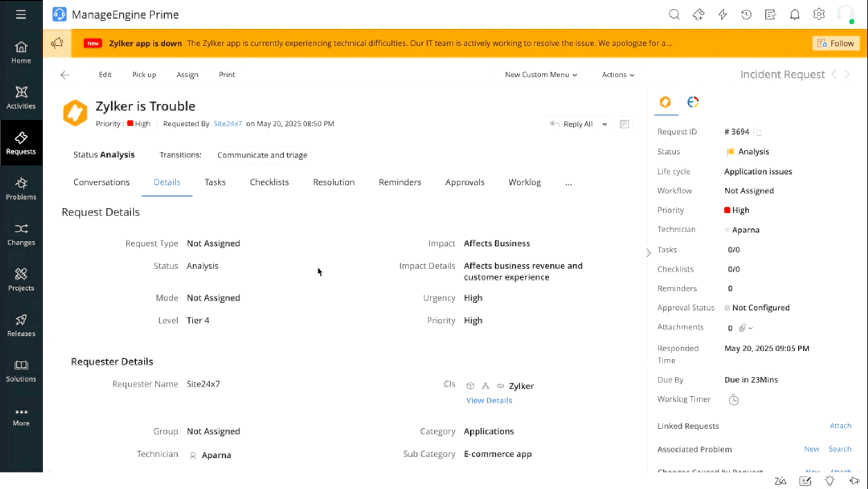Switch to the Conversations tab

pos(101,182)
